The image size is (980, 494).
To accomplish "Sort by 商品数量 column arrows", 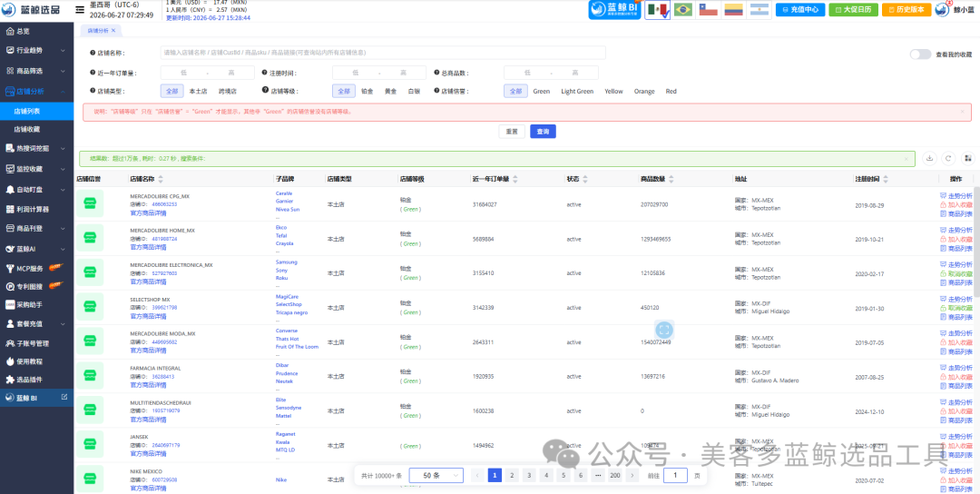I will pos(671,179).
